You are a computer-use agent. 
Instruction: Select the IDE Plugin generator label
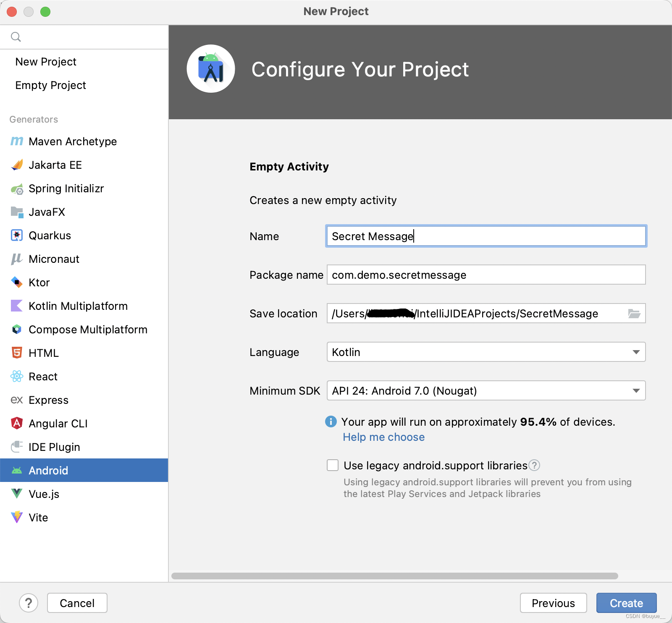[x=54, y=447]
